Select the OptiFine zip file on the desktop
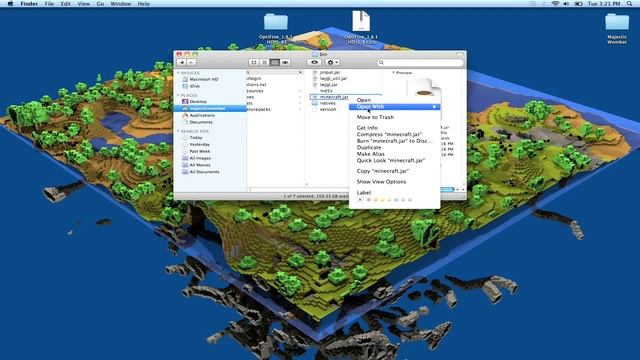This screenshot has height=360, width=640. pyautogui.click(x=361, y=27)
